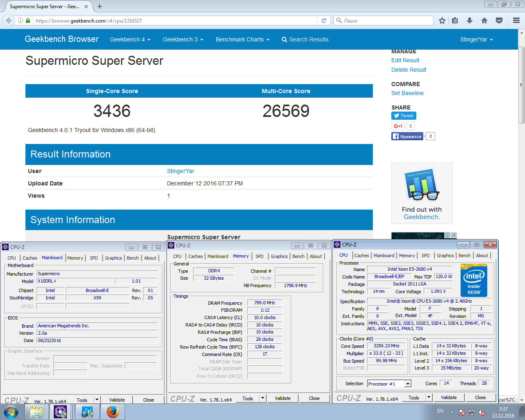Open Tools dropdown arrow in CPU-Z Mainboard window

pos(97,400)
